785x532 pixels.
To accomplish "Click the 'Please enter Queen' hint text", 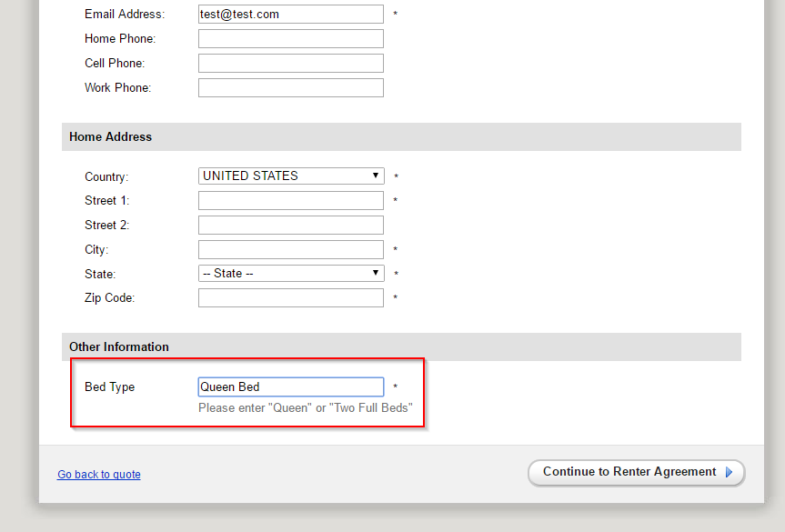I will (305, 408).
